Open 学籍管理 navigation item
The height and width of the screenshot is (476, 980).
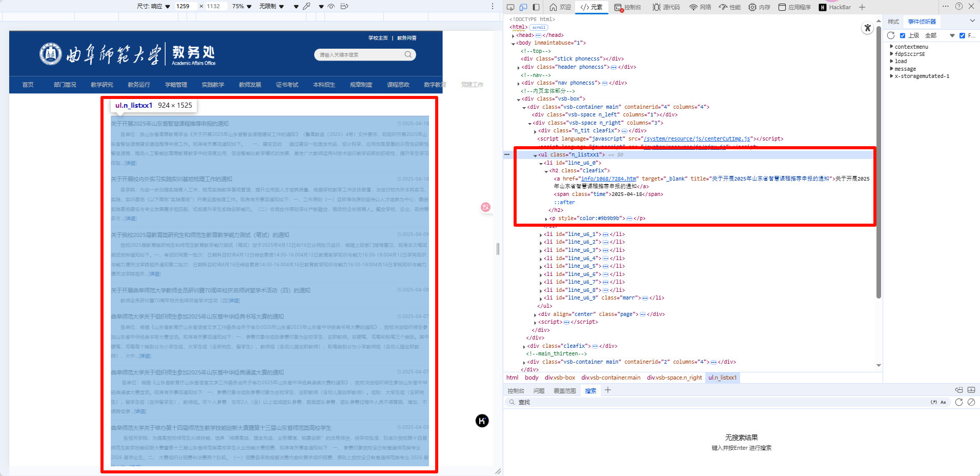tap(176, 85)
